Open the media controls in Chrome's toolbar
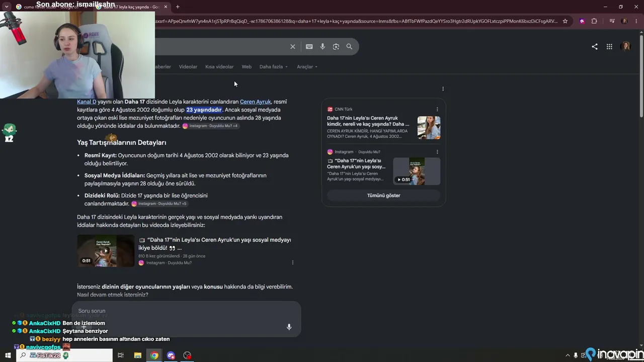The image size is (644, 362). tap(612, 21)
